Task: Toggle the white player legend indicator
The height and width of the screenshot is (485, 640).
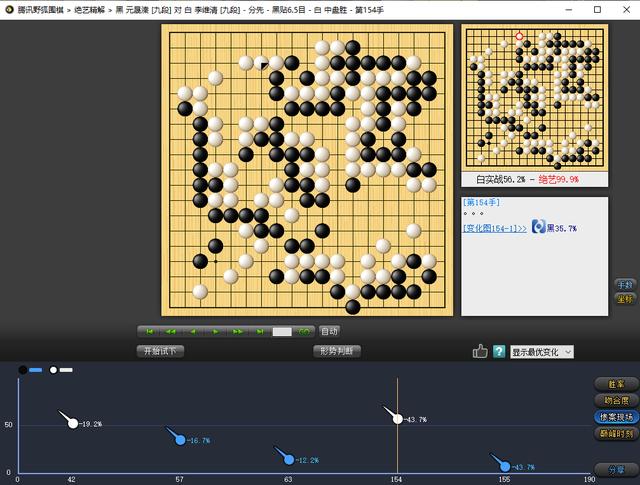Action: [x=61, y=370]
